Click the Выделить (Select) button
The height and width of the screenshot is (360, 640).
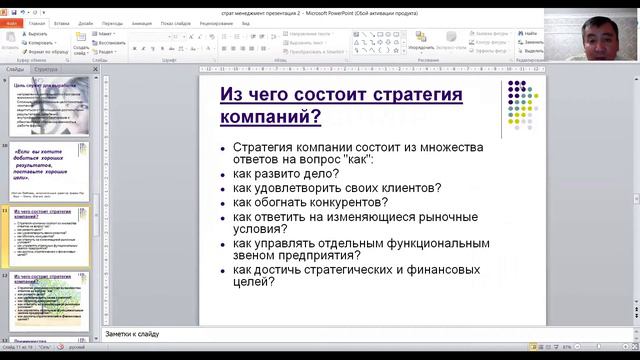pyautogui.click(x=530, y=51)
